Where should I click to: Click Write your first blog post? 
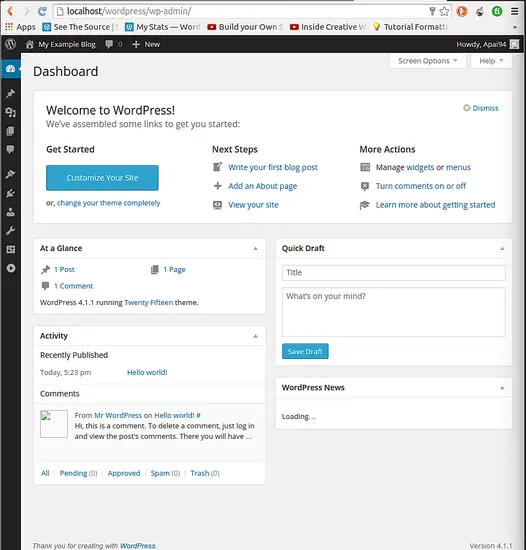point(273,167)
